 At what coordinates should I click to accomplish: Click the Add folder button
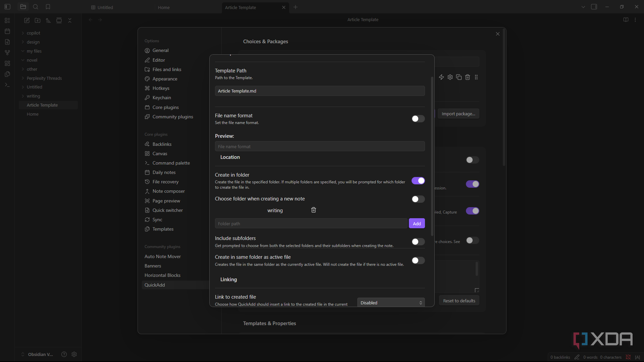point(417,224)
